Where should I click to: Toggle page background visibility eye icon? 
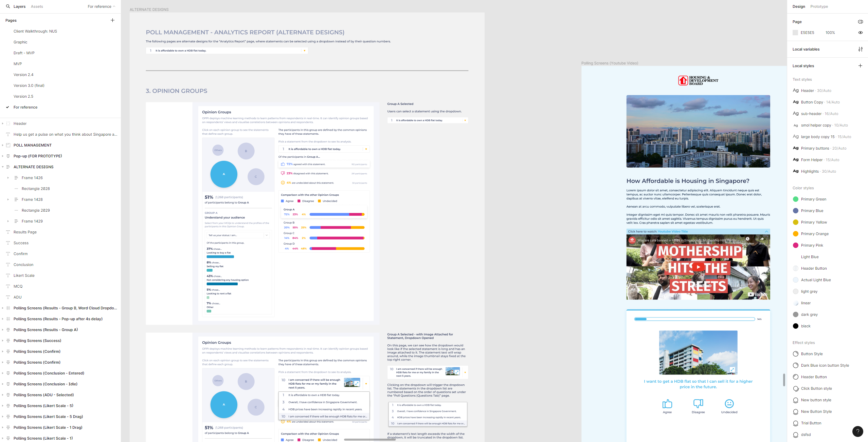click(x=860, y=33)
